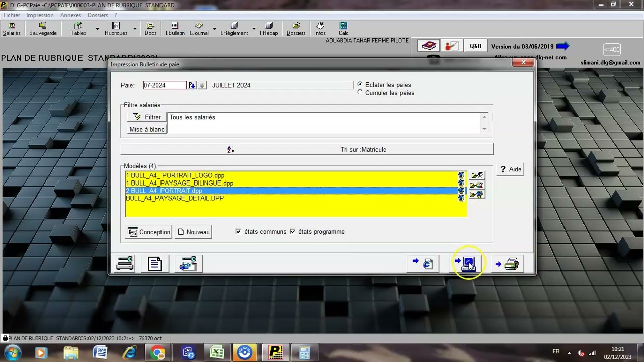Open the Docs folder icon
This screenshot has height=362, width=644.
point(150,29)
